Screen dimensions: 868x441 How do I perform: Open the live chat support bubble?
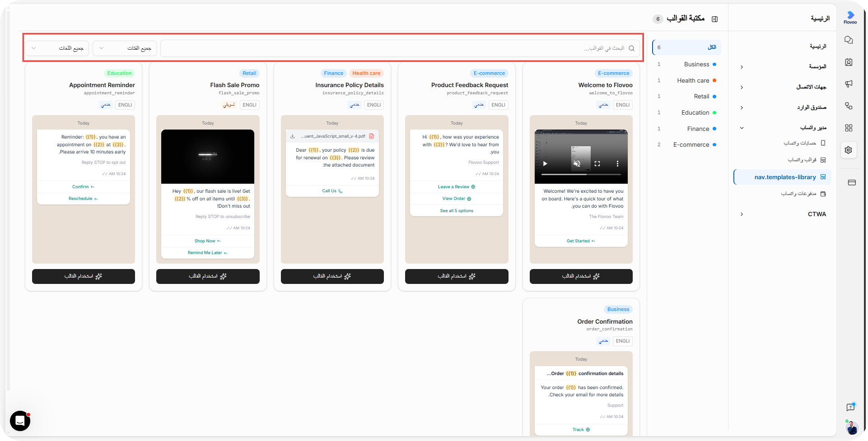pos(20,421)
